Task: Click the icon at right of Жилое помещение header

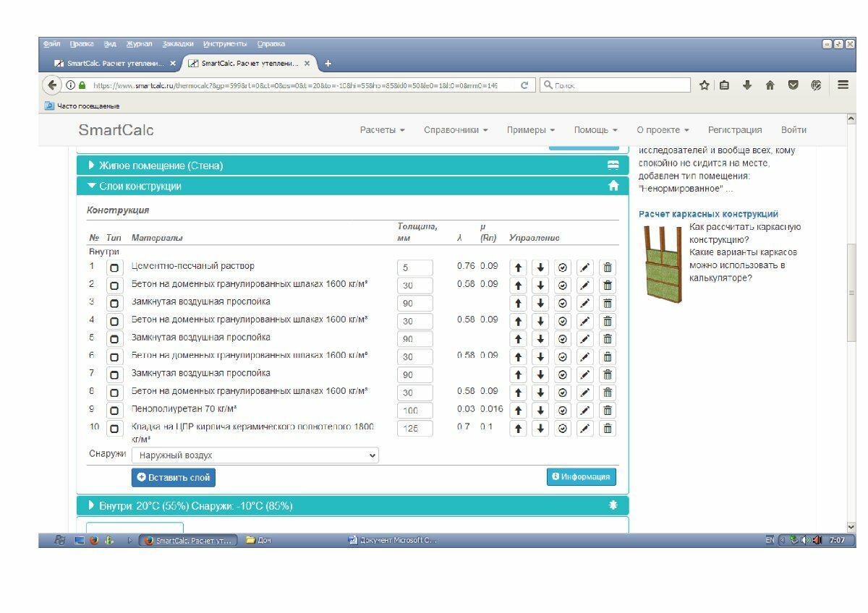Action: (x=613, y=166)
